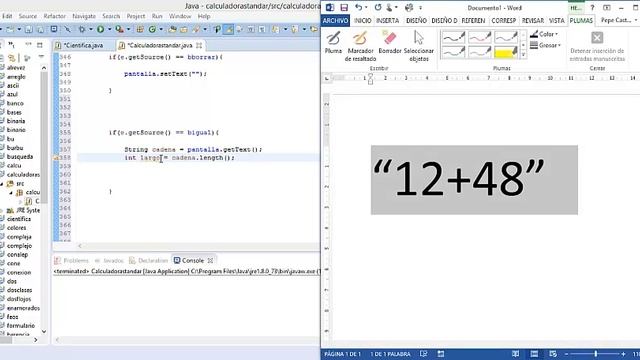
Task: Click the "int largo" code line 358
Action: [179, 158]
